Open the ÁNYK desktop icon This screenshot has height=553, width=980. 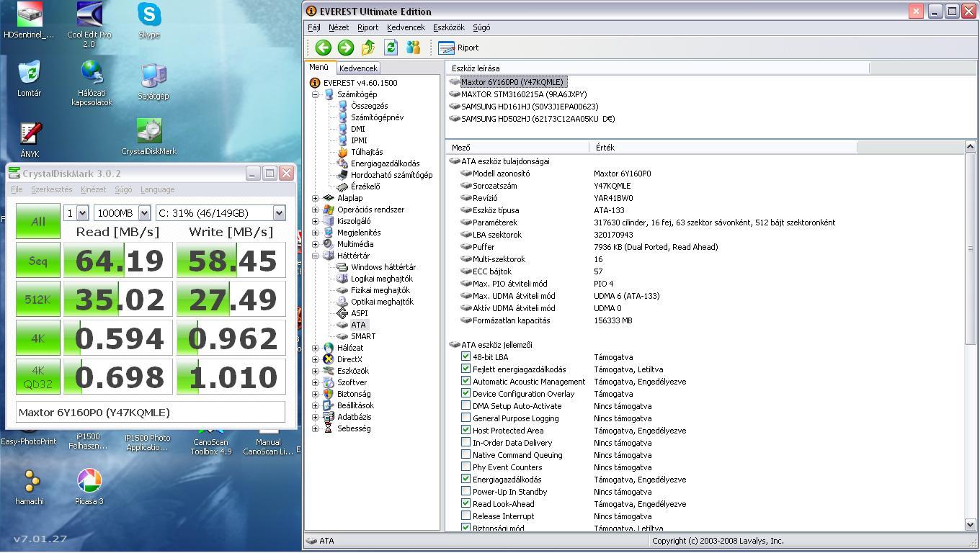30,140
